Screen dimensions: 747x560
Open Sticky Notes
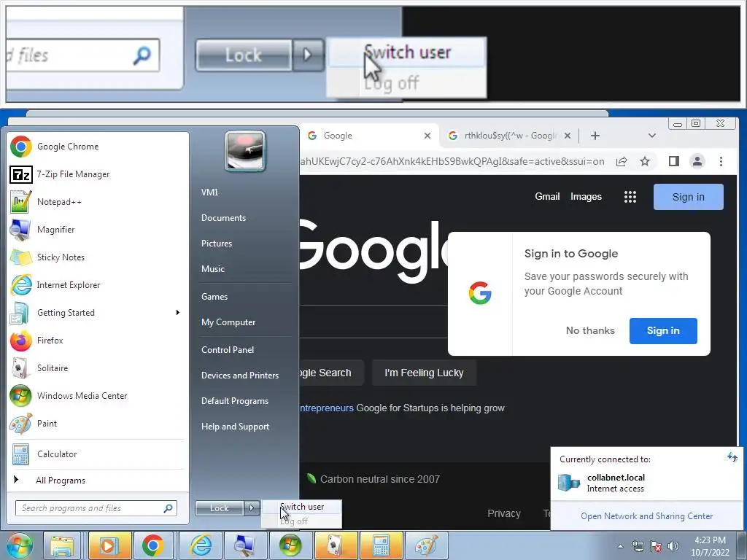(97, 257)
